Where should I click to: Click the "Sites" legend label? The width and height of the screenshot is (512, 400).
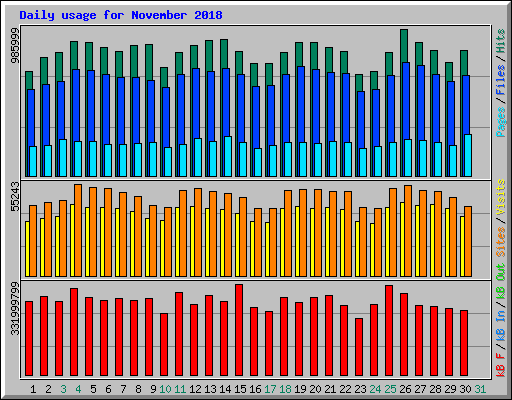pos(501,242)
